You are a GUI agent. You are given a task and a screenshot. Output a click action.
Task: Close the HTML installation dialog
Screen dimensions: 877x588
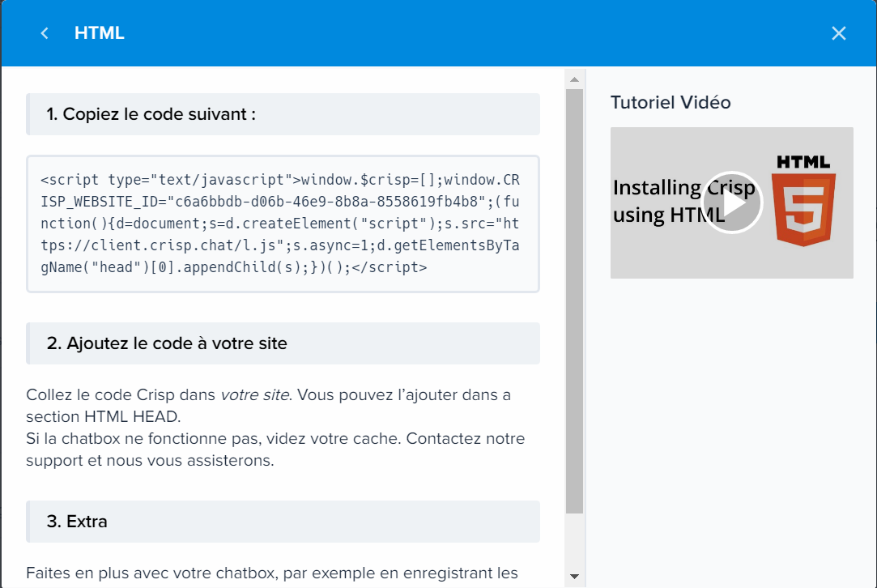point(838,33)
